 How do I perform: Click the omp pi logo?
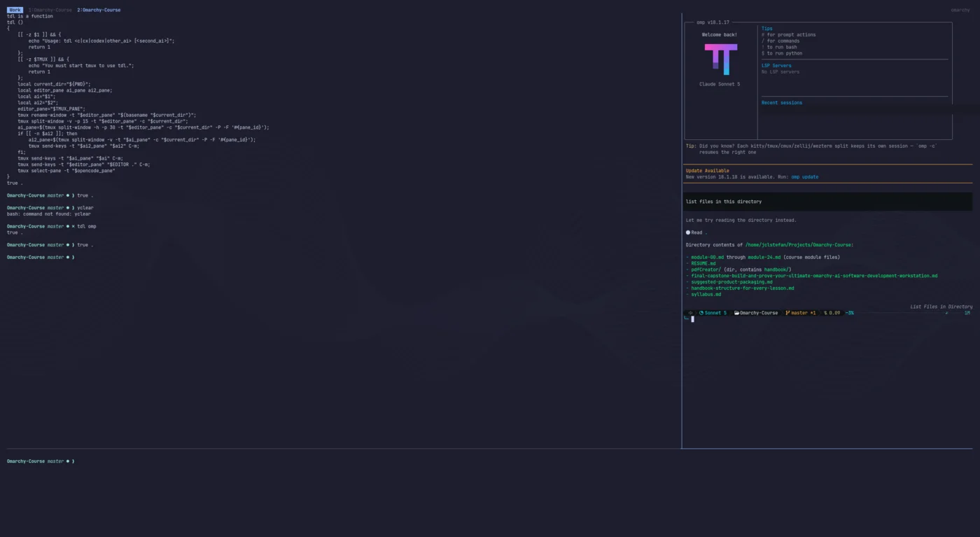[720, 59]
